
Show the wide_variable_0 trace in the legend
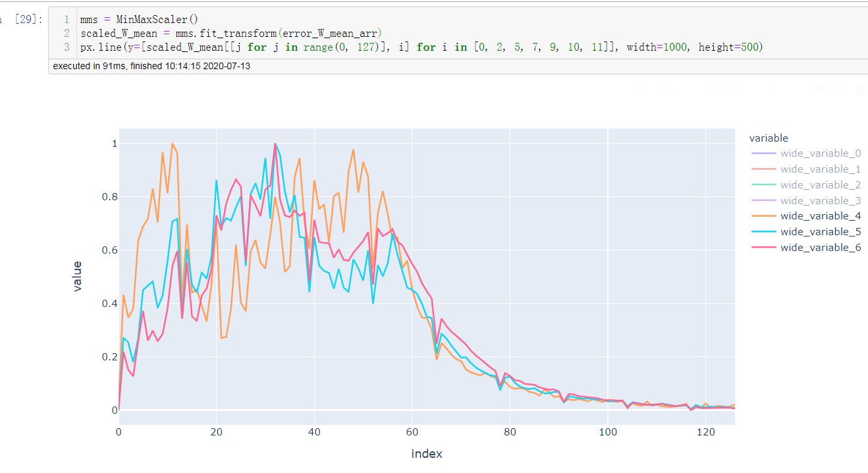click(820, 153)
